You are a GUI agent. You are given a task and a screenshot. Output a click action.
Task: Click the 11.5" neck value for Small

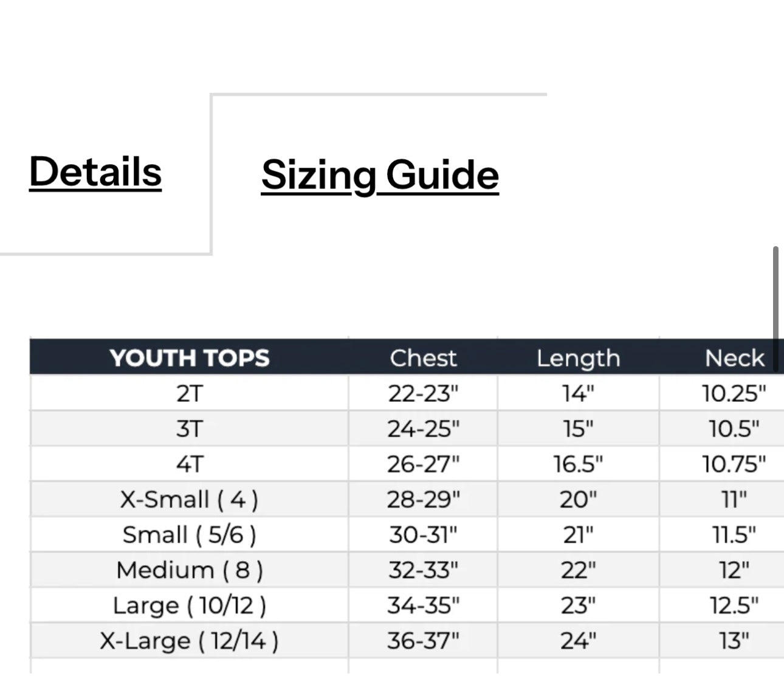735,534
